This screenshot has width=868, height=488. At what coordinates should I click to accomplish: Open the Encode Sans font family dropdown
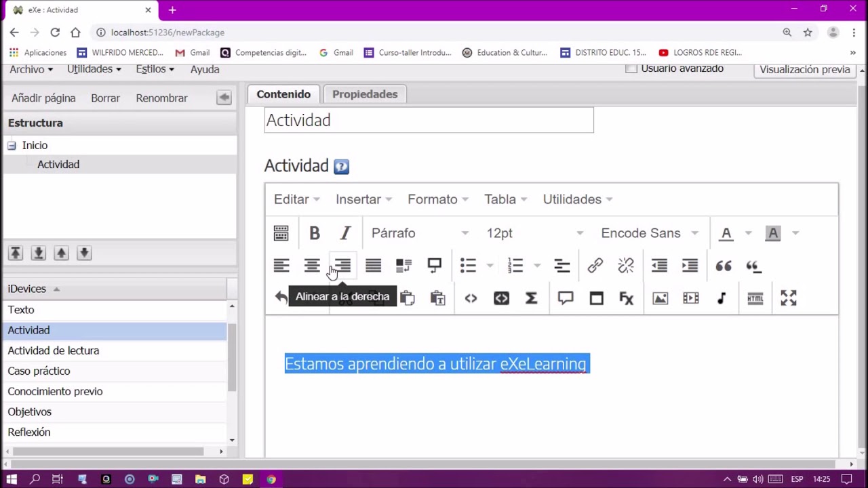pos(649,233)
